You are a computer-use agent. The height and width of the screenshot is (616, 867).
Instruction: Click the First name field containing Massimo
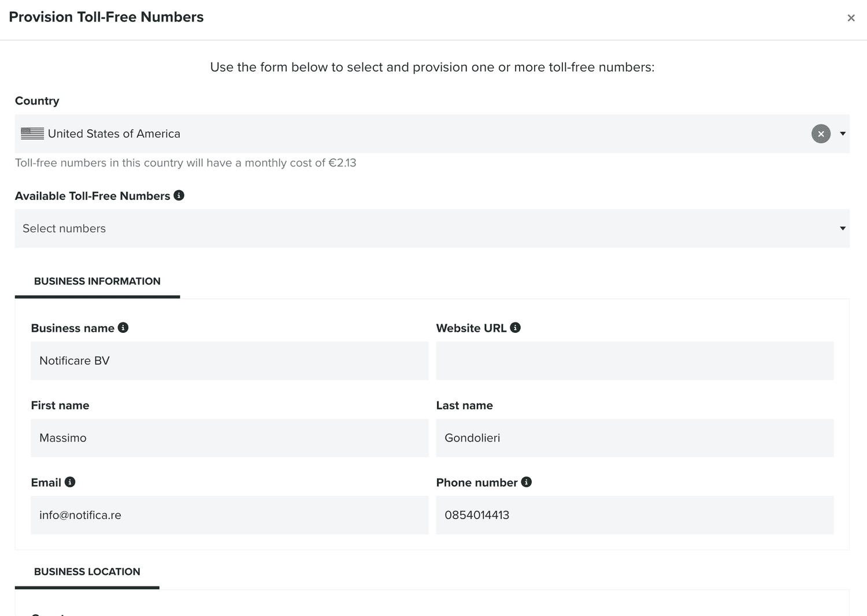229,438
